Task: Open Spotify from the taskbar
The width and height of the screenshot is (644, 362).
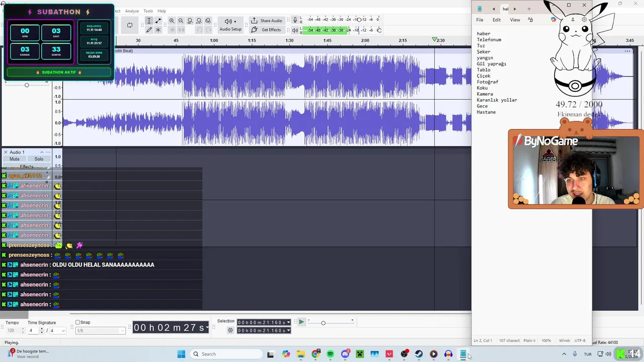Action: 330,354
